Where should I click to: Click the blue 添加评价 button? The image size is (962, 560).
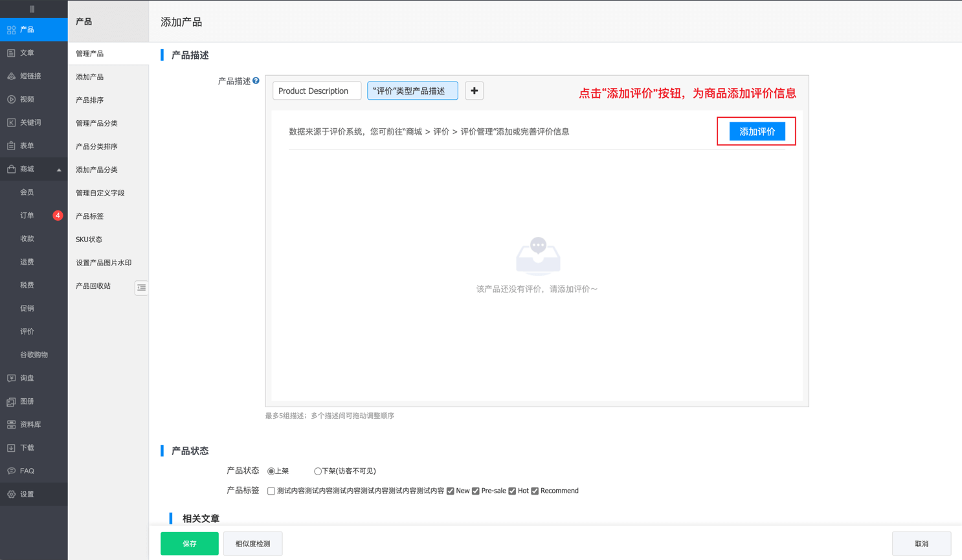coord(757,131)
